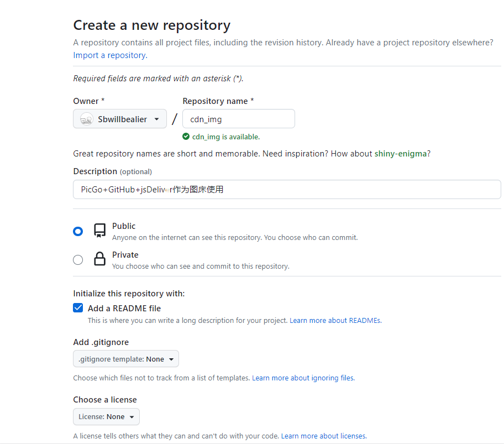The height and width of the screenshot is (444, 504).
Task: Open the .gitignore template dropdown
Action: point(125,358)
